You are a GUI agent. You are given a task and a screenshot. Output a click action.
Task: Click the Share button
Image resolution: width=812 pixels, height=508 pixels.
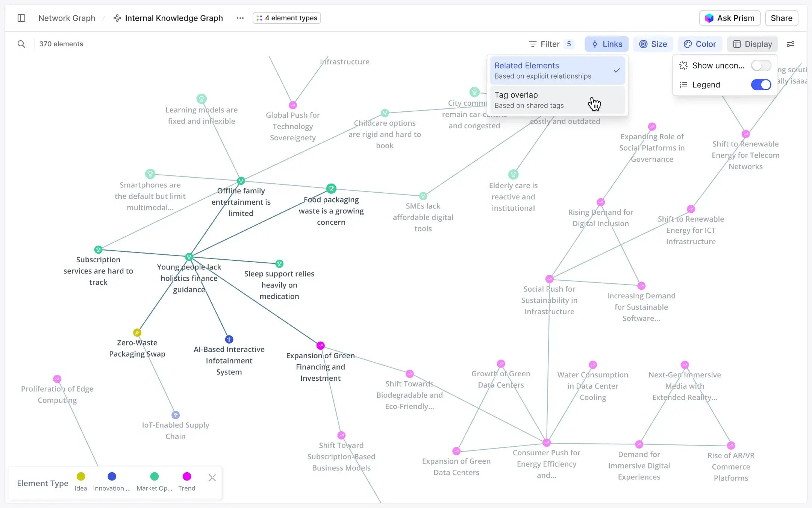(x=781, y=18)
